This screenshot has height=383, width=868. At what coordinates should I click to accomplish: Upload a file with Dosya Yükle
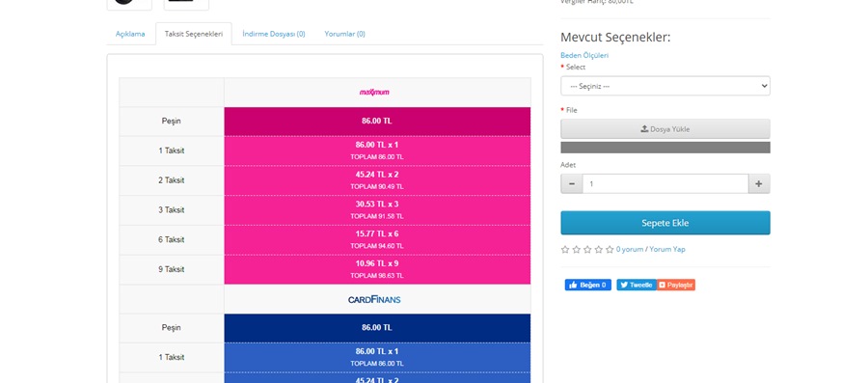[665, 129]
